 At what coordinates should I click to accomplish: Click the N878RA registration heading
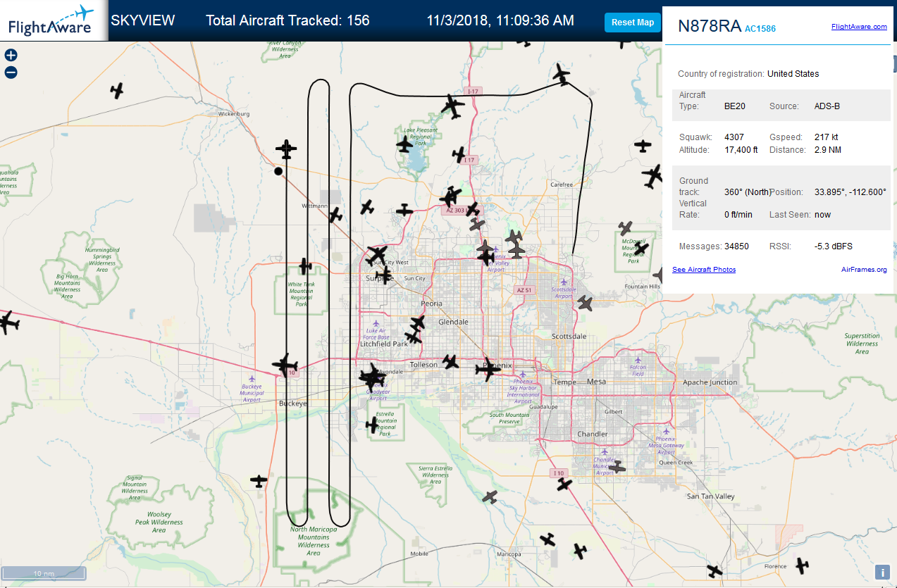(709, 27)
